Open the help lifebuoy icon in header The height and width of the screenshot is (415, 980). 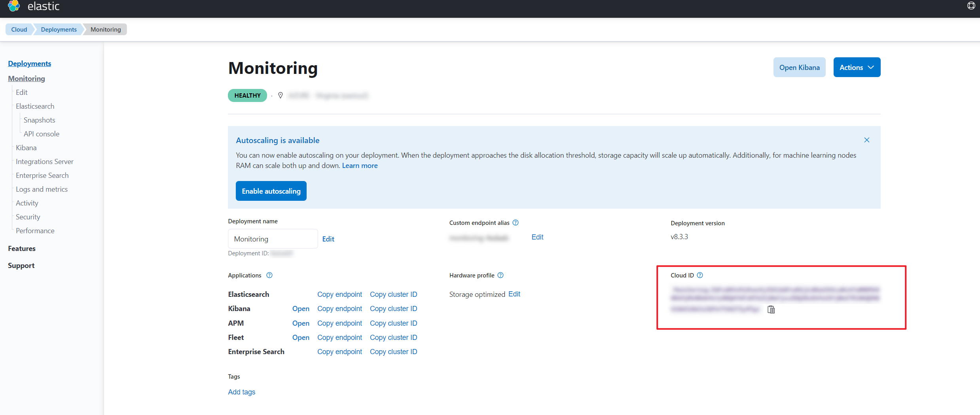coord(971,6)
